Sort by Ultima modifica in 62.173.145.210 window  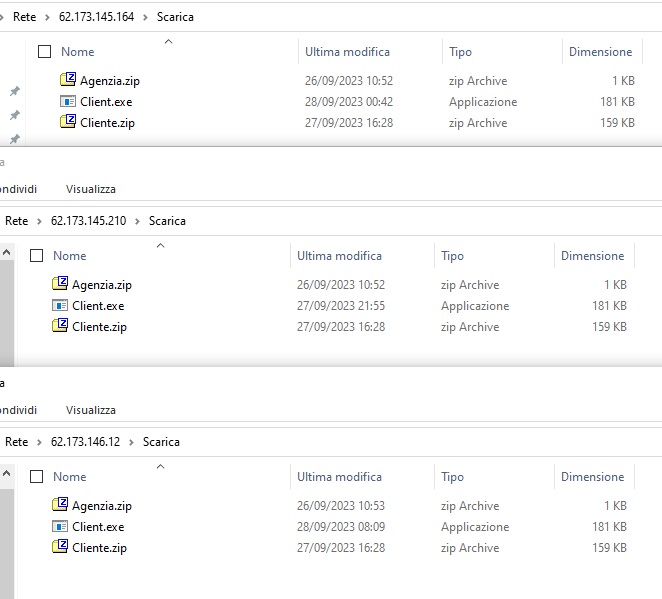pos(339,255)
